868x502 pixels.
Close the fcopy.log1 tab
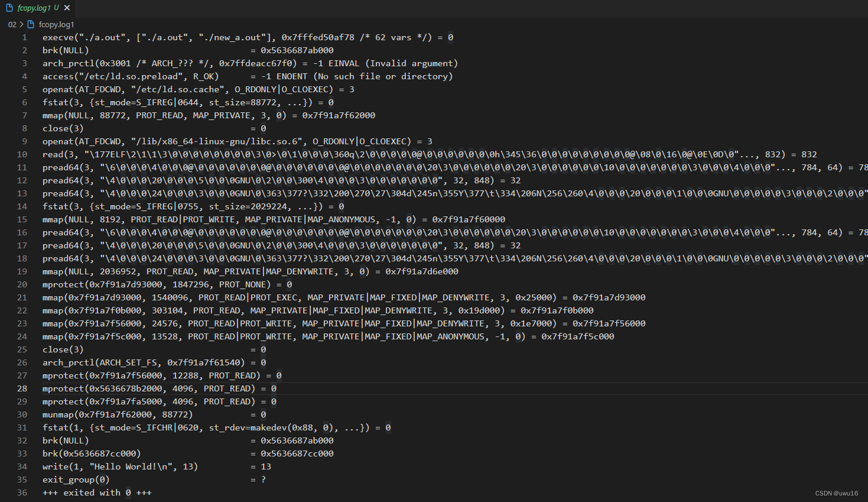click(x=67, y=8)
